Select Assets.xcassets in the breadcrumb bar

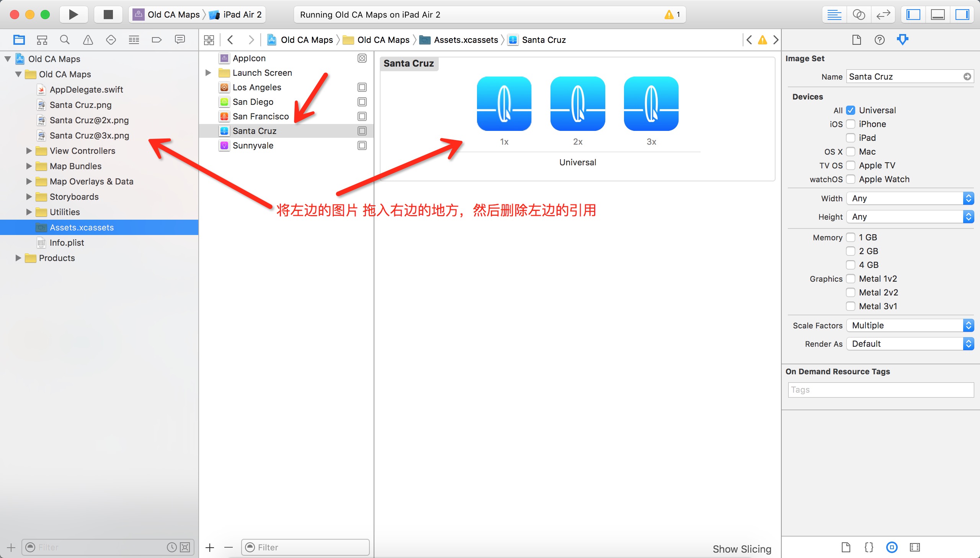pyautogui.click(x=465, y=40)
